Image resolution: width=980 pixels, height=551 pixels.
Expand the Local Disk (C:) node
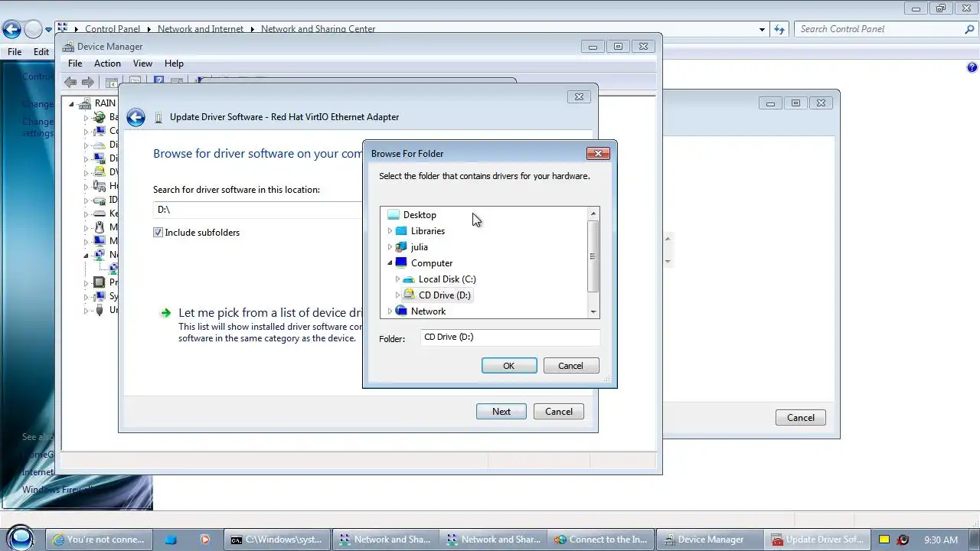point(397,279)
